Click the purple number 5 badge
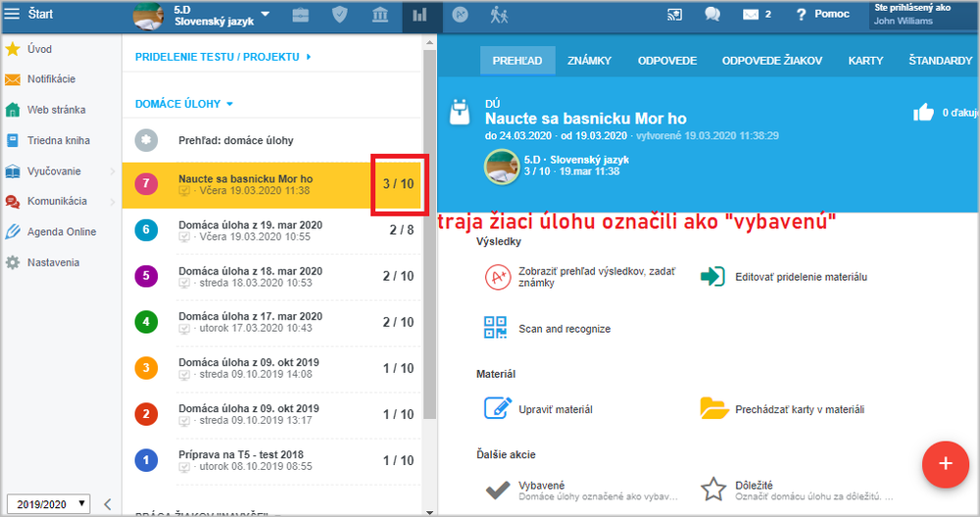The height and width of the screenshot is (517, 980). coord(146,276)
